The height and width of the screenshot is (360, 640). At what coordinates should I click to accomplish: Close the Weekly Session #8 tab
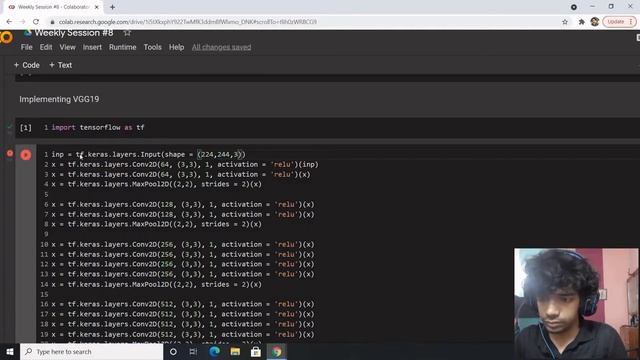pyautogui.click(x=97, y=7)
